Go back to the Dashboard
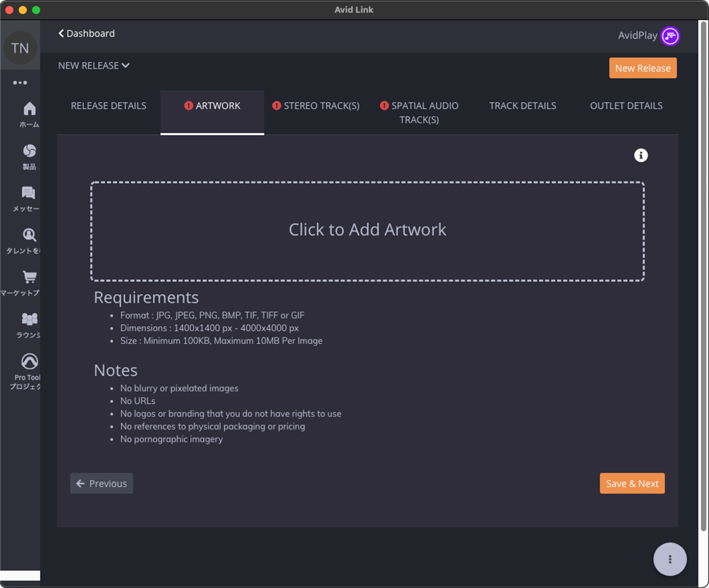The height and width of the screenshot is (588, 709). 87,34
